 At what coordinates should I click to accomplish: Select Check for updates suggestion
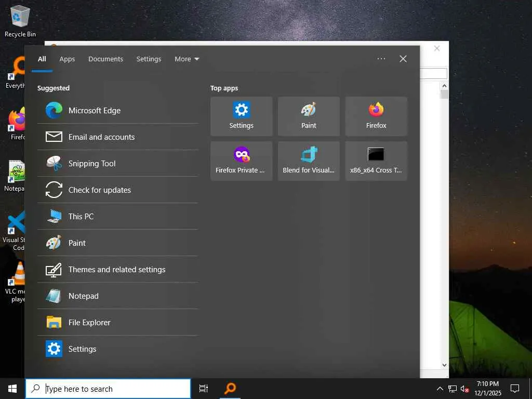click(x=117, y=190)
